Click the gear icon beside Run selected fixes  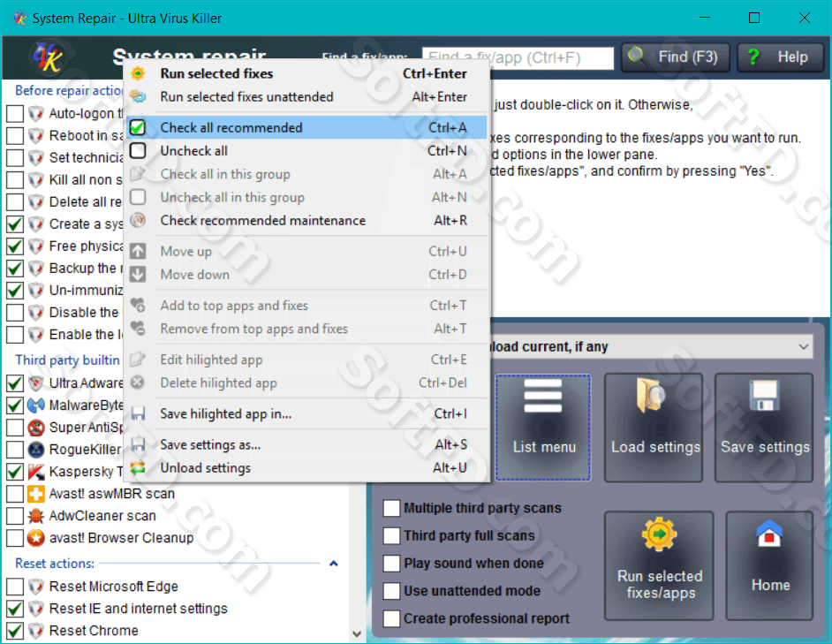tap(138, 73)
